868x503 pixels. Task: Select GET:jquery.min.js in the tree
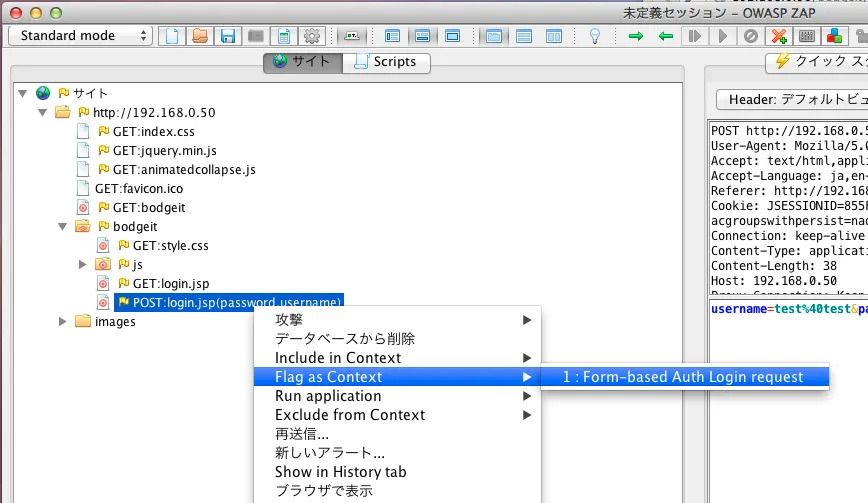[x=164, y=151]
